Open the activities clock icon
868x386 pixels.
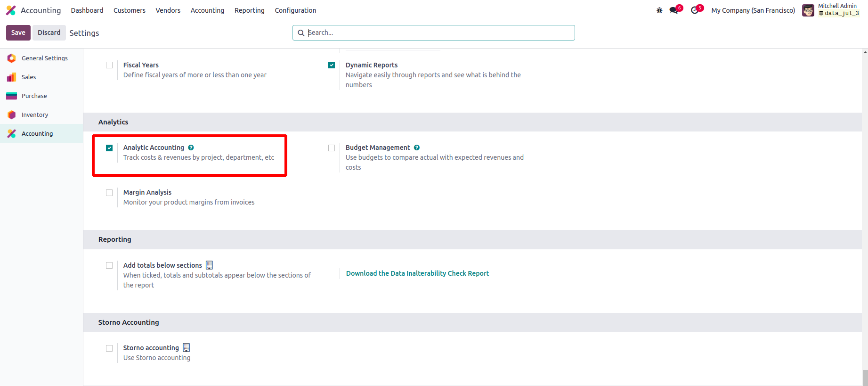pos(695,10)
